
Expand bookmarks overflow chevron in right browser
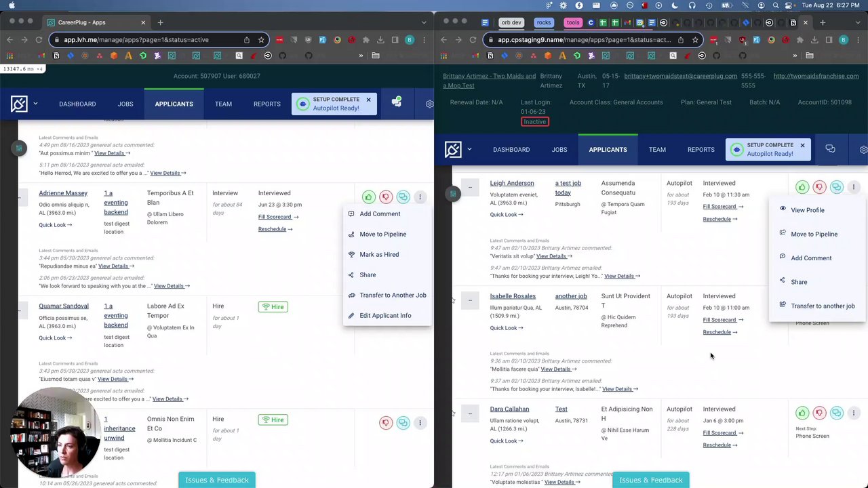point(795,56)
